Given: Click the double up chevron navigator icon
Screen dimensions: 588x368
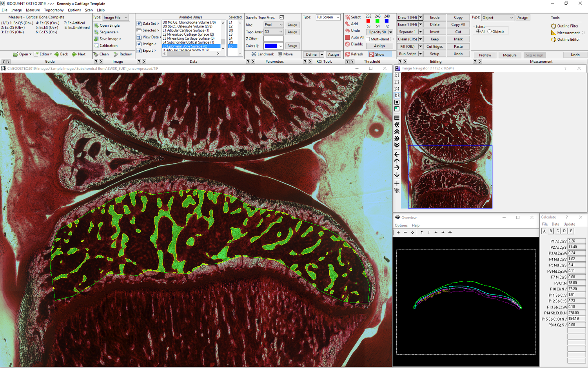Looking at the screenshot, I should [397, 131].
